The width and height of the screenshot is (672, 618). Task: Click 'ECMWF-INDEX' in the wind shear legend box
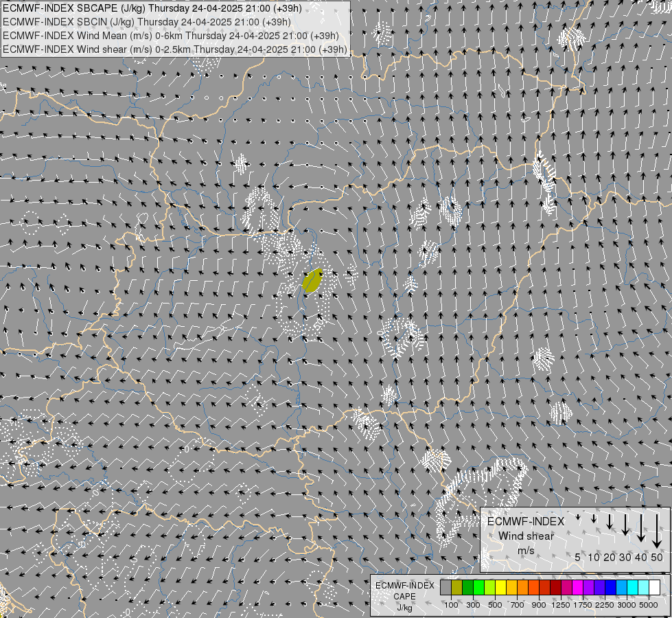pos(526,521)
